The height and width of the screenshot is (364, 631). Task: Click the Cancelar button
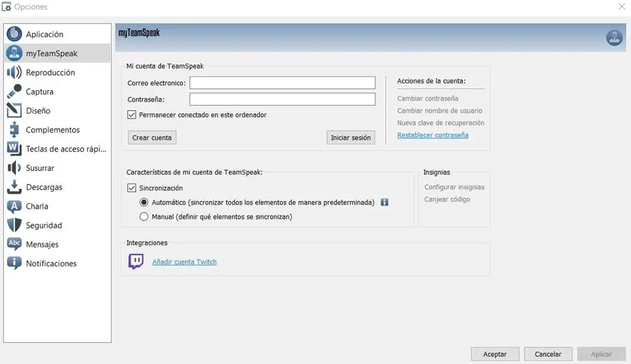point(548,354)
